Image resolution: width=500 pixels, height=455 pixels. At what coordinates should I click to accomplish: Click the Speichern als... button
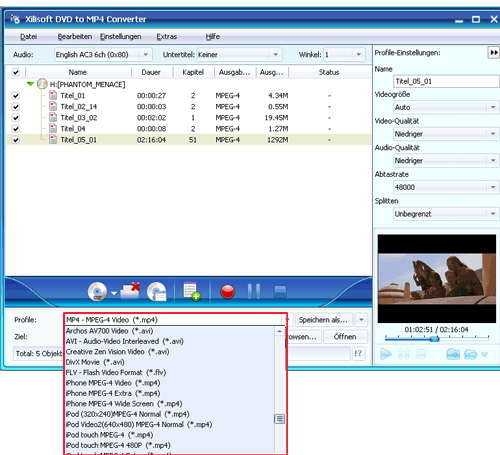[323, 320]
